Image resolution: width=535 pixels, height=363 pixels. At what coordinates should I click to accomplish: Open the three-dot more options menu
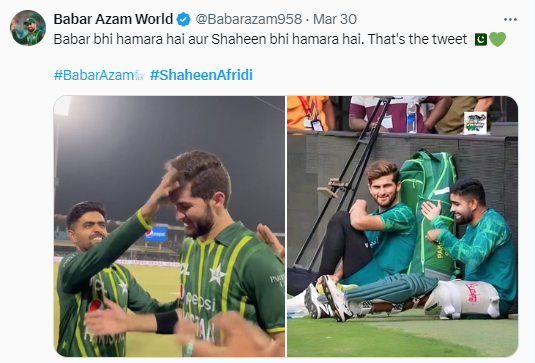click(510, 19)
